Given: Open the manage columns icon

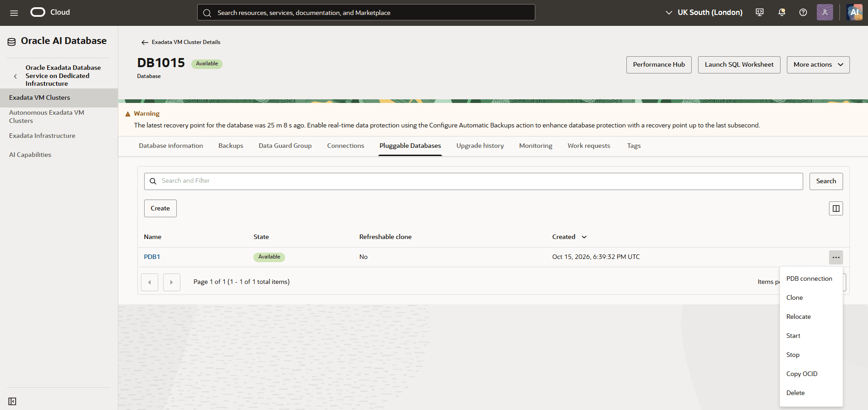Looking at the screenshot, I should click(836, 209).
